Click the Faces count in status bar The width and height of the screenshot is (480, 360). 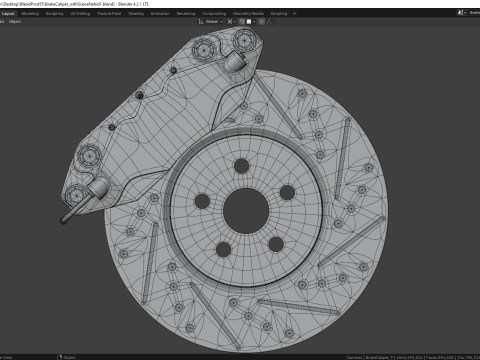[440, 357]
